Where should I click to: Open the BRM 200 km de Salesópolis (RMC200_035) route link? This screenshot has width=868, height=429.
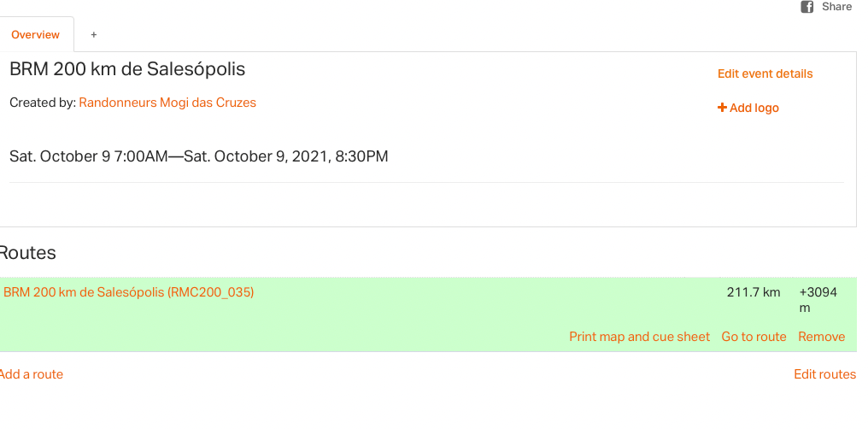click(x=129, y=292)
